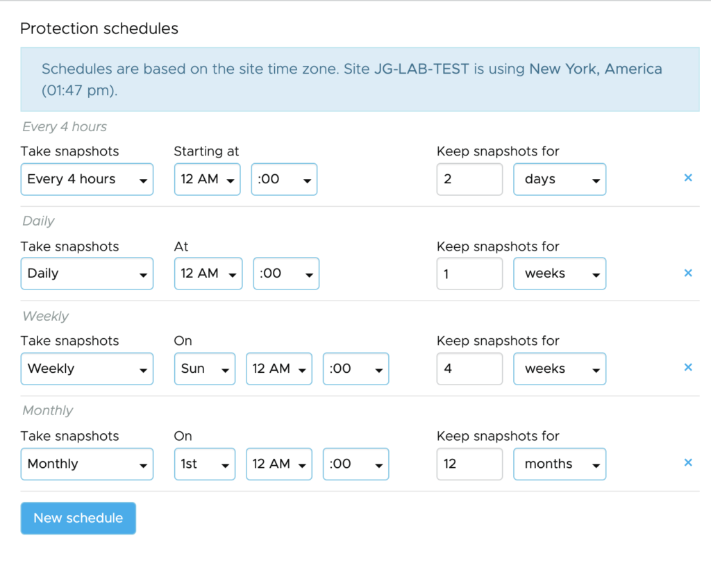Image resolution: width=711 pixels, height=588 pixels.
Task: Open the Monthly frequency dropdown
Action: click(x=87, y=464)
